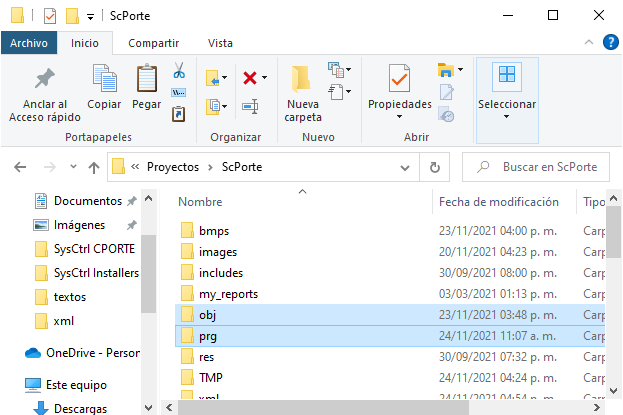This screenshot has width=623, height=415.
Task: Open the Mover a dropdown arrow
Action: pyautogui.click(x=224, y=78)
